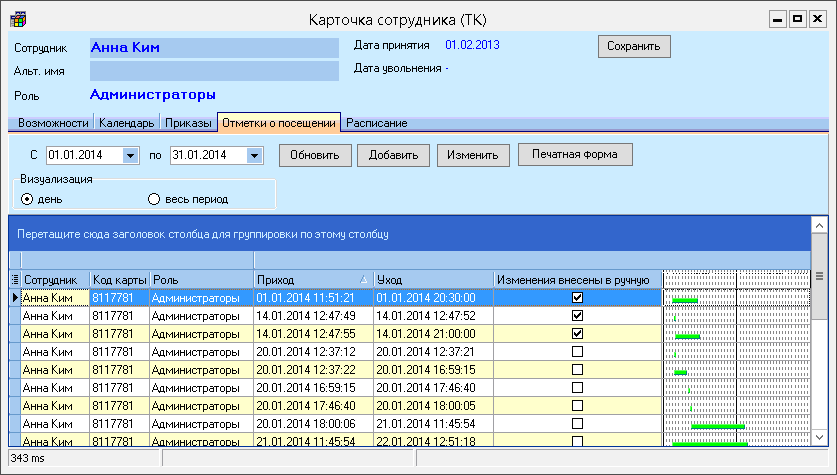Image resolution: width=837 pixels, height=475 pixels.
Task: Select cell 20.01.2014 16:59:15 in Уход column
Action: pos(433,369)
